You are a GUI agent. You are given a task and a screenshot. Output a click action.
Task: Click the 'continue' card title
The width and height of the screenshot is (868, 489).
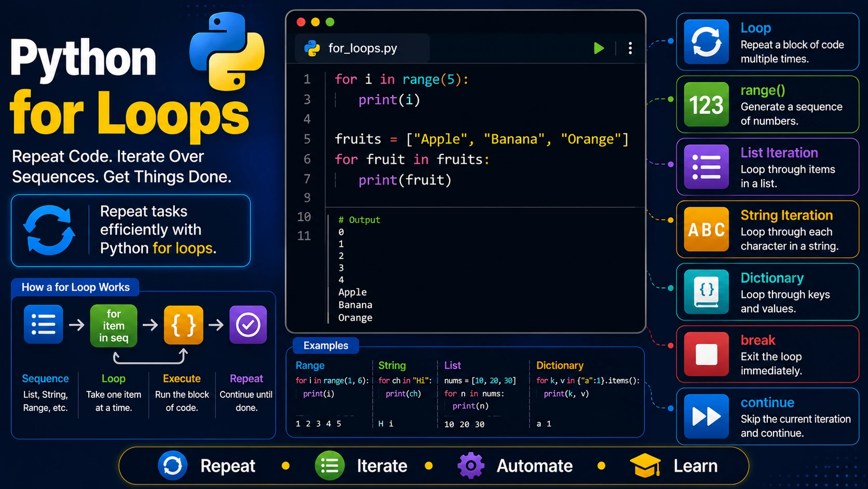[767, 403]
